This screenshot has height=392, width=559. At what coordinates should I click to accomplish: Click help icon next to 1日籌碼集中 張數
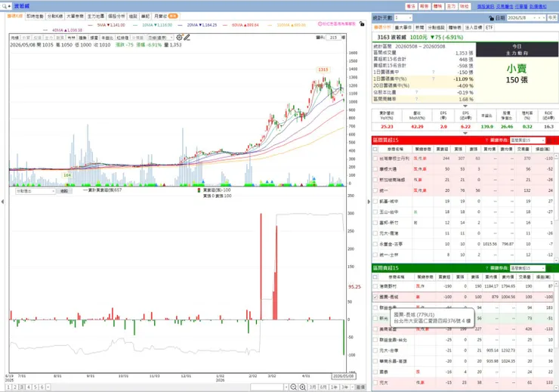click(434, 72)
